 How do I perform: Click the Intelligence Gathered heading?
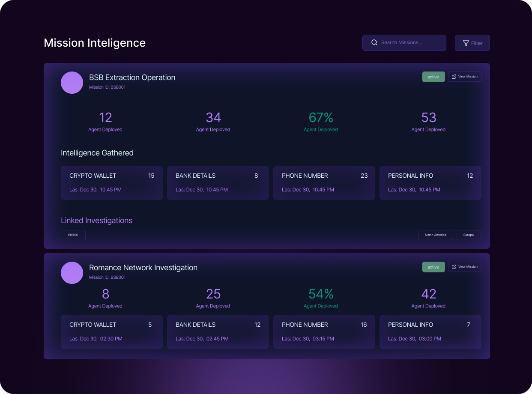pos(97,153)
